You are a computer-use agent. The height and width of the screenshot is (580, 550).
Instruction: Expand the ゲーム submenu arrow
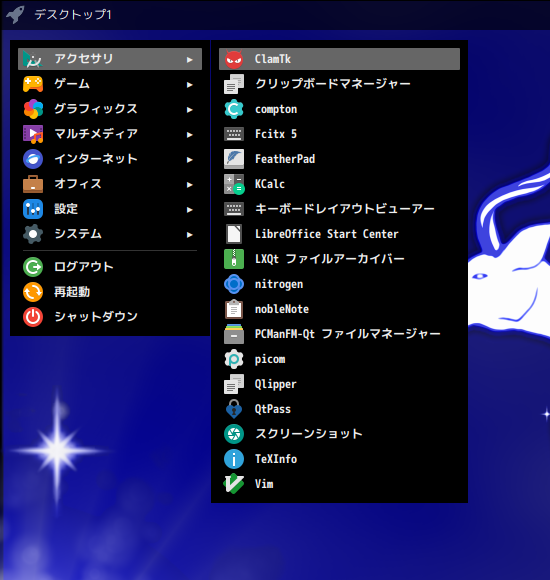pyautogui.click(x=190, y=85)
